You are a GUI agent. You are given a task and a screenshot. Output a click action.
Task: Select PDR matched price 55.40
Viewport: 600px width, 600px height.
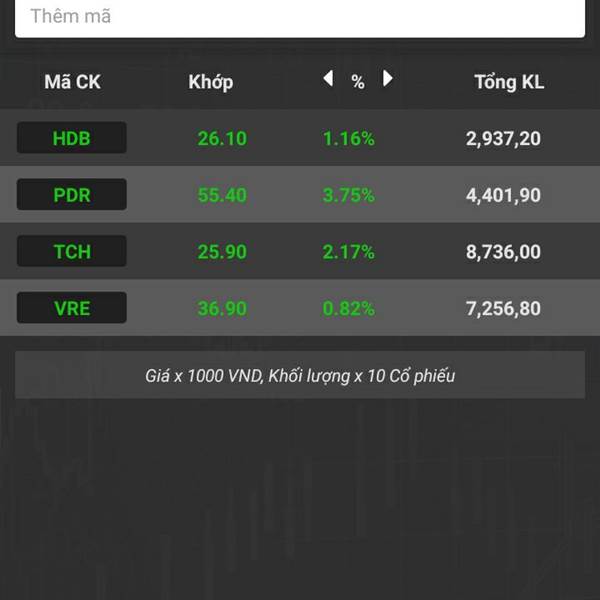click(x=222, y=195)
